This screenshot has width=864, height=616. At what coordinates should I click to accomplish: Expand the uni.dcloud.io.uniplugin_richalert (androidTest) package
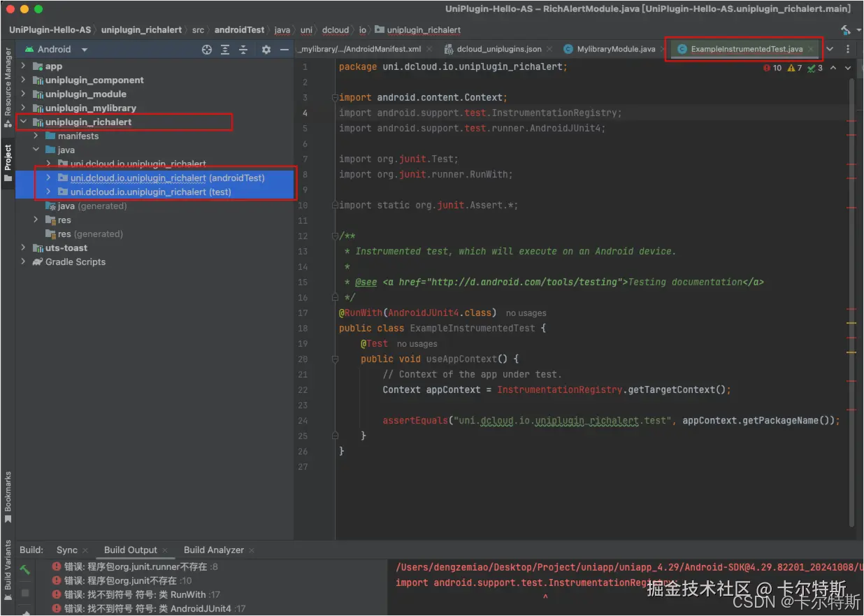tap(48, 178)
